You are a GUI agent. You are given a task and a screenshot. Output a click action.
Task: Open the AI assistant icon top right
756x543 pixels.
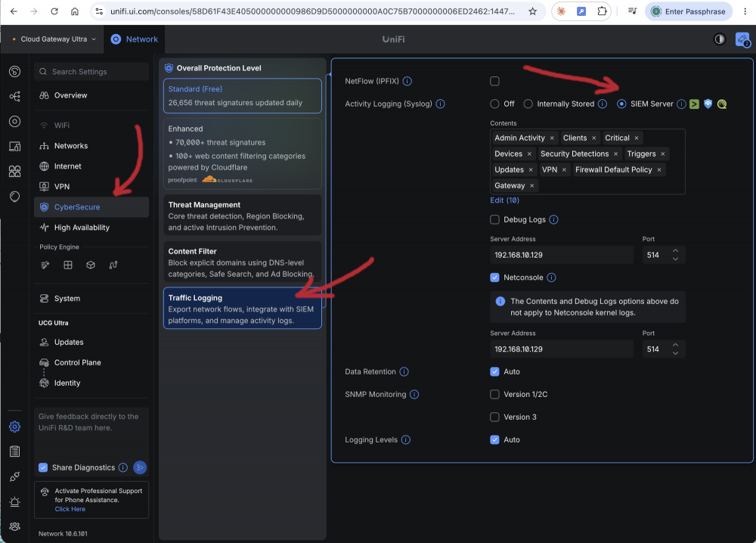(x=742, y=39)
